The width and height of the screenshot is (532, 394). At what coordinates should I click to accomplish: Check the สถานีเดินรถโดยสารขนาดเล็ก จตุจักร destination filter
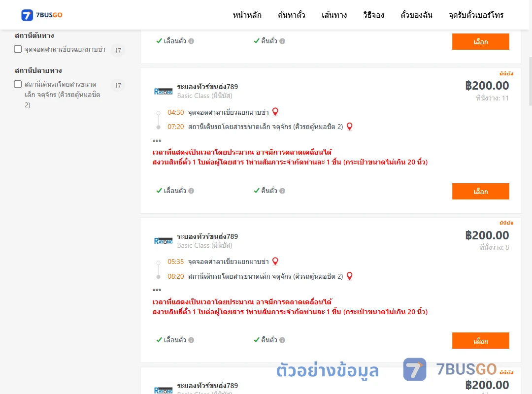coord(18,84)
